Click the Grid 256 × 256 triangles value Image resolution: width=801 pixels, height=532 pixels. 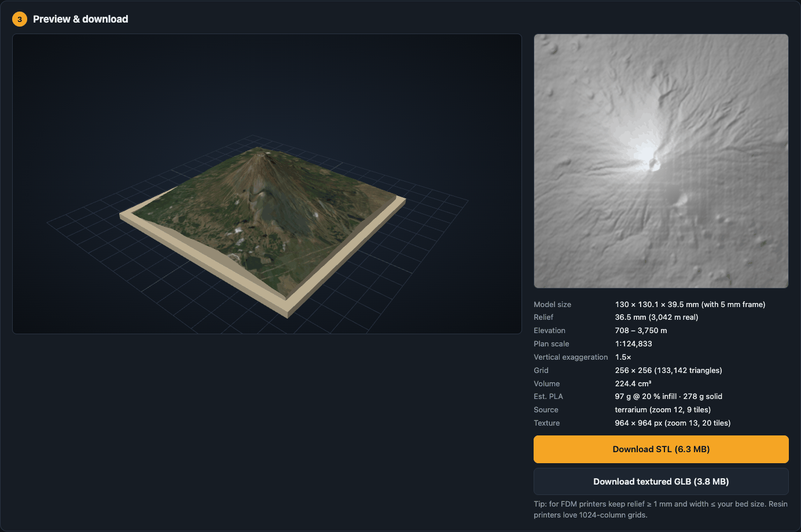pyautogui.click(x=668, y=371)
